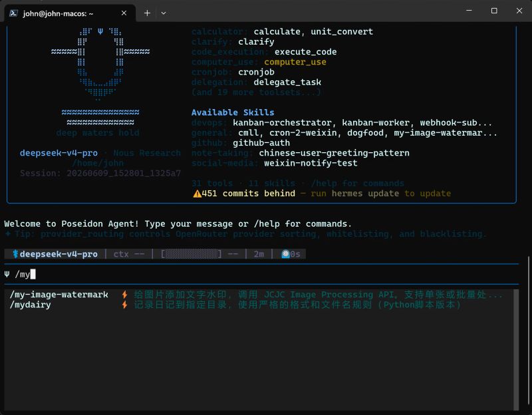Maximize the terminal window
The image size is (532, 415).
tap(494, 11)
